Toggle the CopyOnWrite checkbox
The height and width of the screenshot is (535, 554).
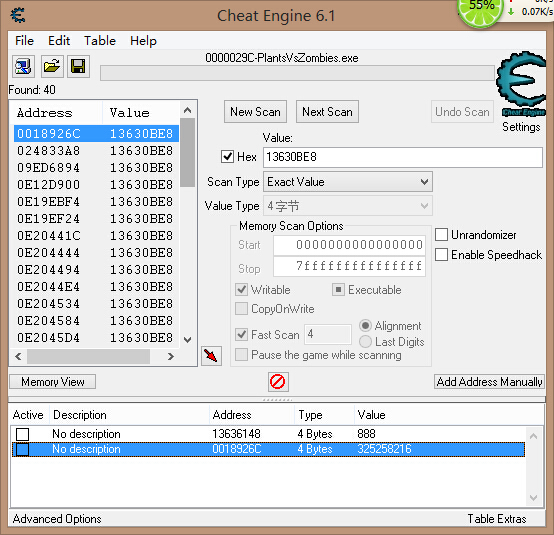242,308
